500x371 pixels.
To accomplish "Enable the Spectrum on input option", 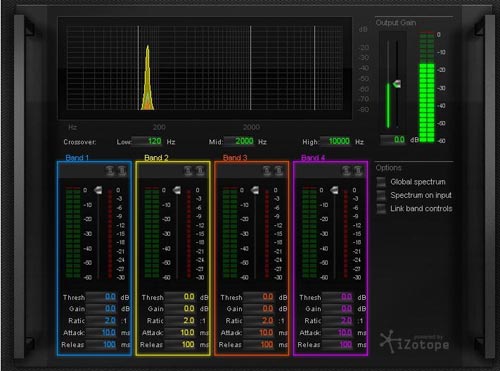I will coord(381,195).
